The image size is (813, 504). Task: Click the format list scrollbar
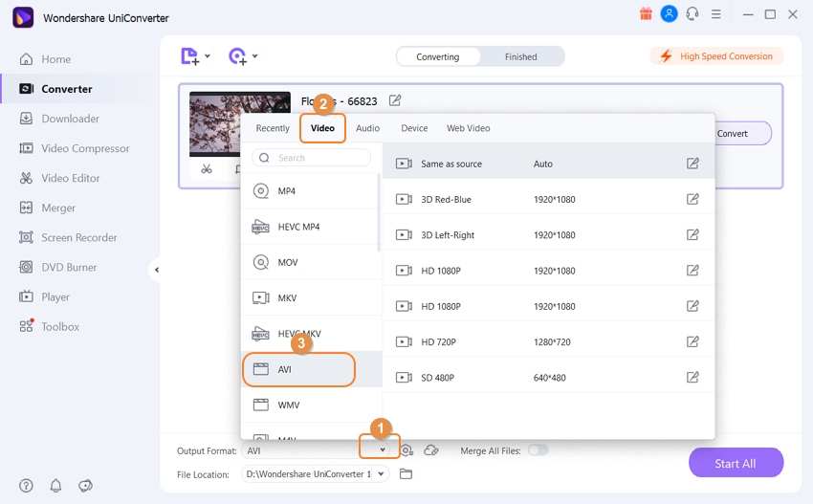point(379,212)
